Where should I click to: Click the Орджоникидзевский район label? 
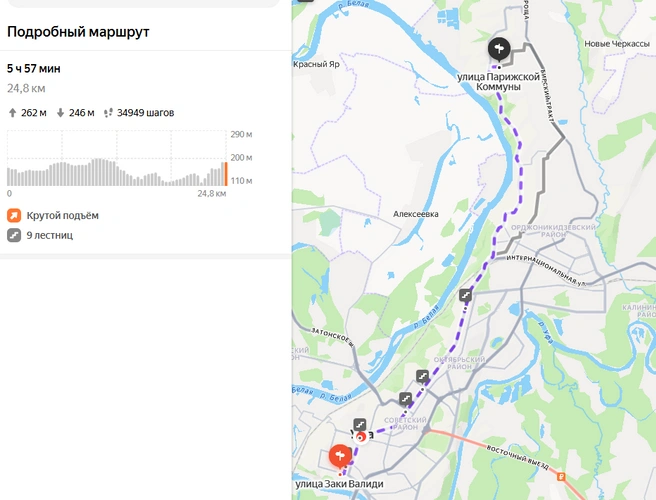pyautogui.click(x=553, y=231)
